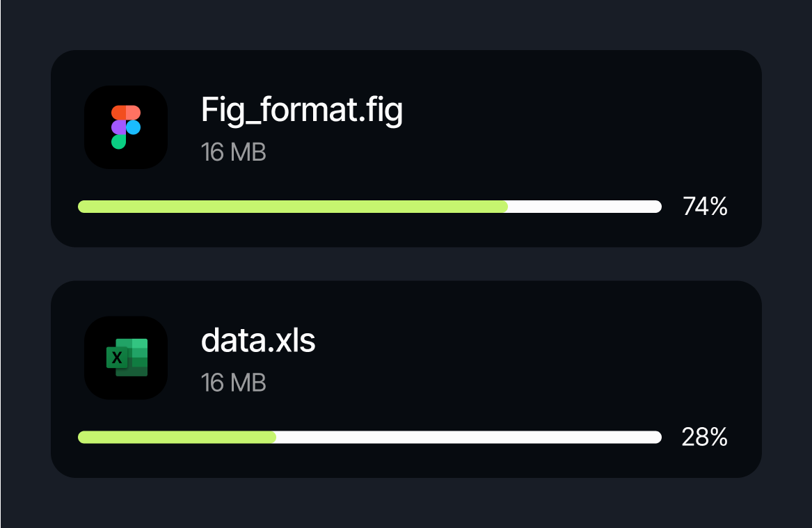Click the 16 MB label under data.xls

click(233, 383)
